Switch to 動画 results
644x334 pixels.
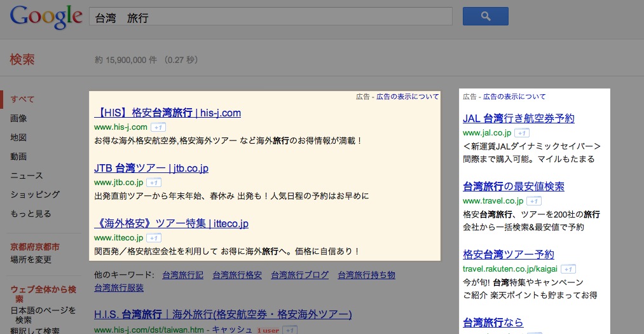18,157
